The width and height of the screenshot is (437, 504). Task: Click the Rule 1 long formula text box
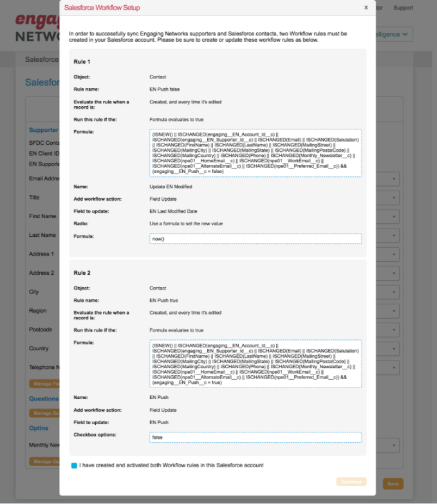[x=256, y=153]
